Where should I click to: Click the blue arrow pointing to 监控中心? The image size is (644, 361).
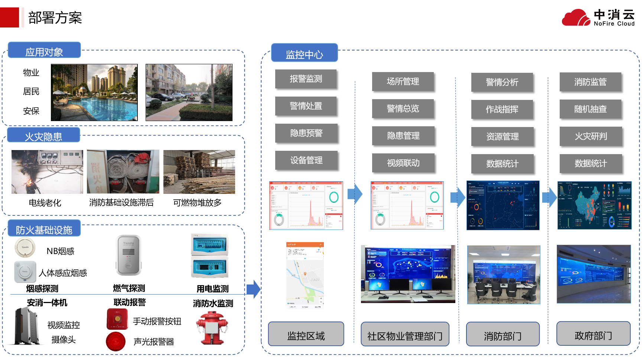254,289
